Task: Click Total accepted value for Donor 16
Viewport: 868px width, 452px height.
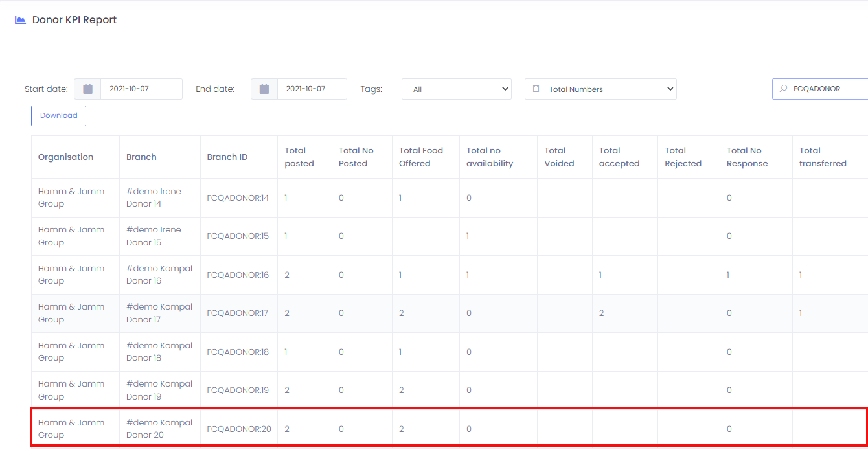Action: pyautogui.click(x=600, y=275)
